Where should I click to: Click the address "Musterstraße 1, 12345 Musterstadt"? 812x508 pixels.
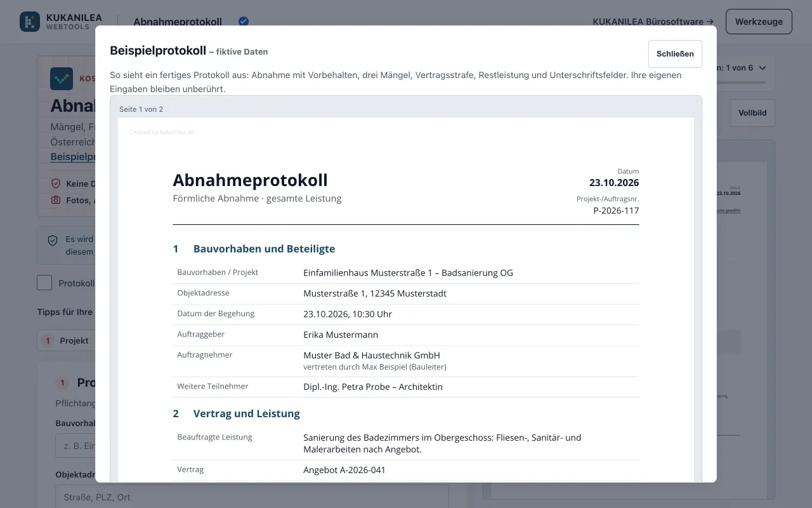[375, 293]
